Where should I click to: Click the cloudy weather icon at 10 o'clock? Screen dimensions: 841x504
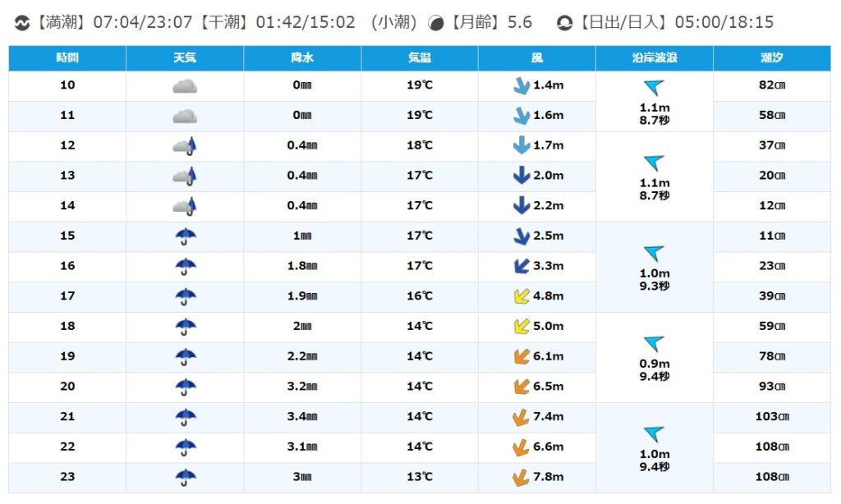[185, 86]
